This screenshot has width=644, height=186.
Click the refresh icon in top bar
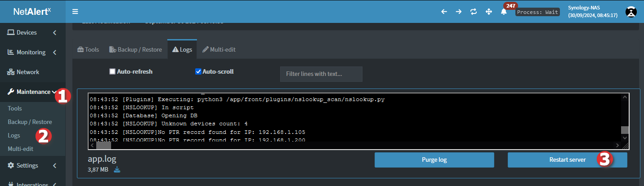(474, 12)
